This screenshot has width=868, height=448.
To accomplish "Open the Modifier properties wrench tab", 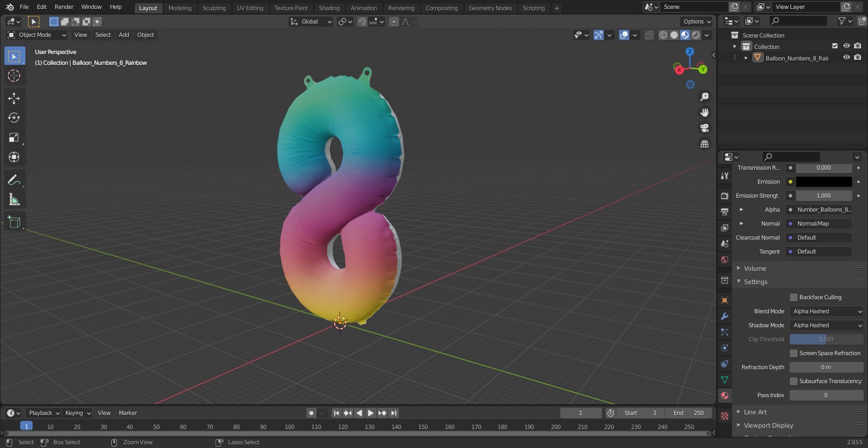I will (724, 316).
